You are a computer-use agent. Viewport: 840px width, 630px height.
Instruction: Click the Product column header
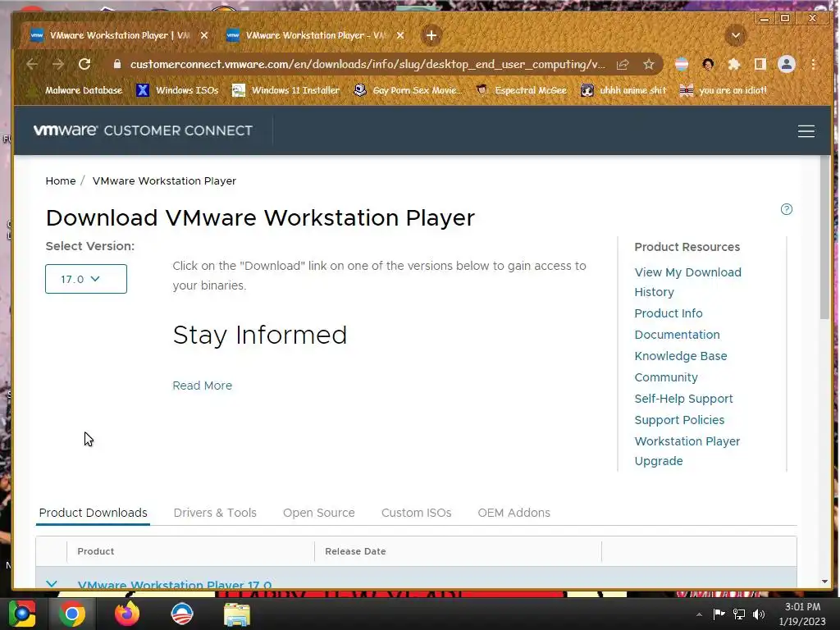coord(95,551)
